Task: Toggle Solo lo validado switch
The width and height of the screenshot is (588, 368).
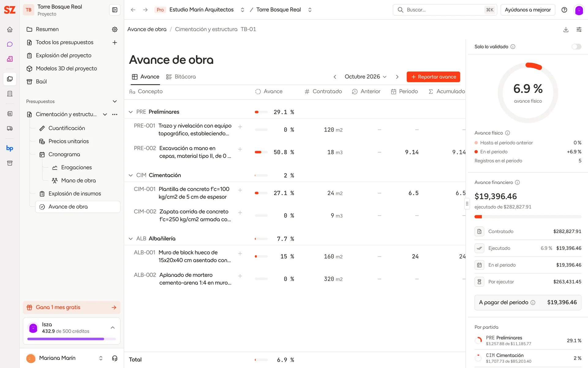Action: coord(576,47)
